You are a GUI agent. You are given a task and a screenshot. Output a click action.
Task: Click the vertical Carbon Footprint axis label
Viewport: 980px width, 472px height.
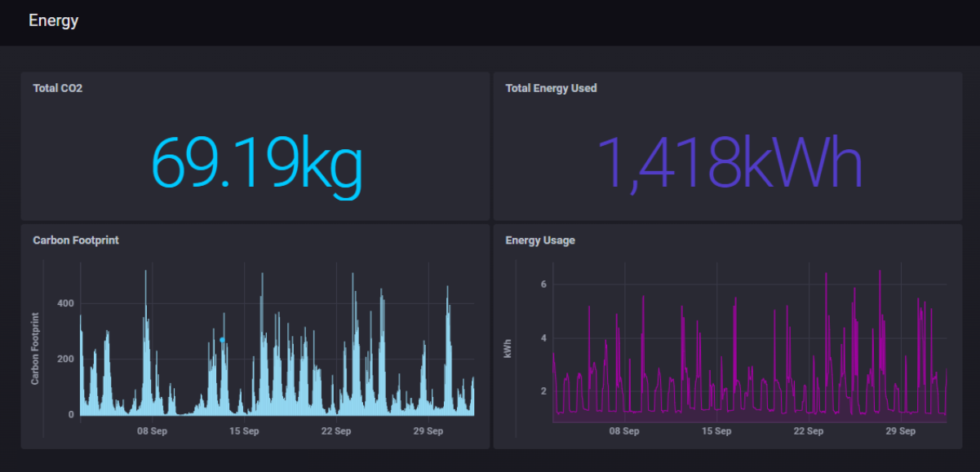(x=35, y=349)
